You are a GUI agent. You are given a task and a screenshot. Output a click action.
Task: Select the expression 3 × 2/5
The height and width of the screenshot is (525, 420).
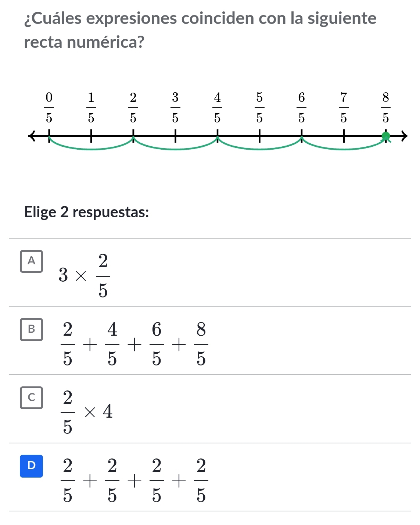(x=84, y=275)
